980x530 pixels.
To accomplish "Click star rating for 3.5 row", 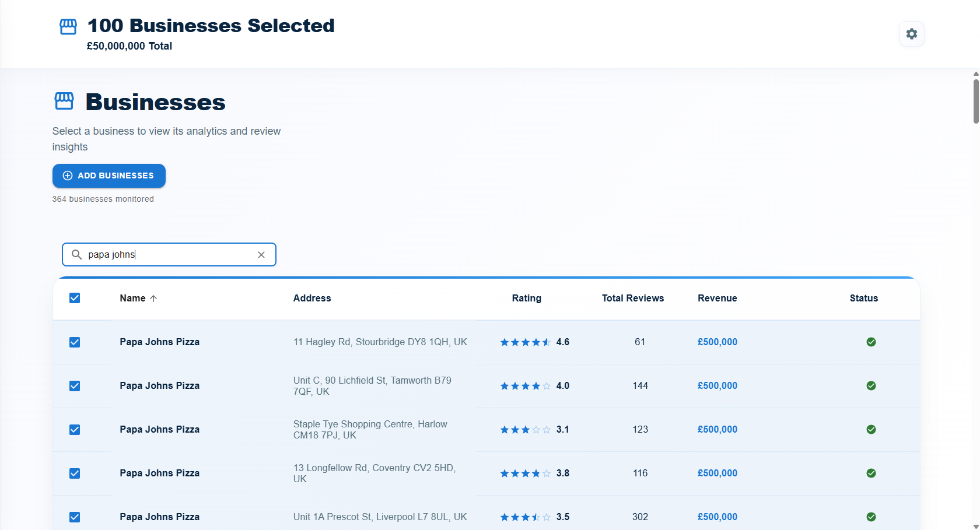I will click(x=525, y=517).
